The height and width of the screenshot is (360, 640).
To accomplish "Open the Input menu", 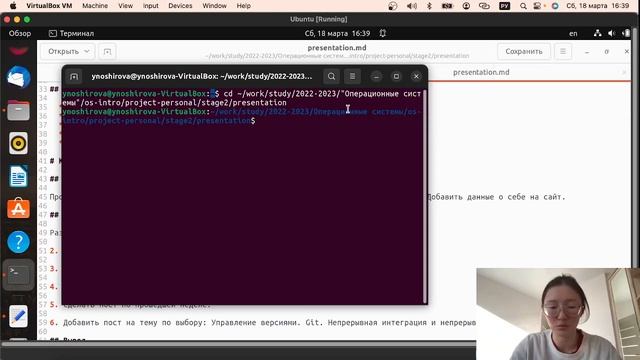I will point(151,6).
